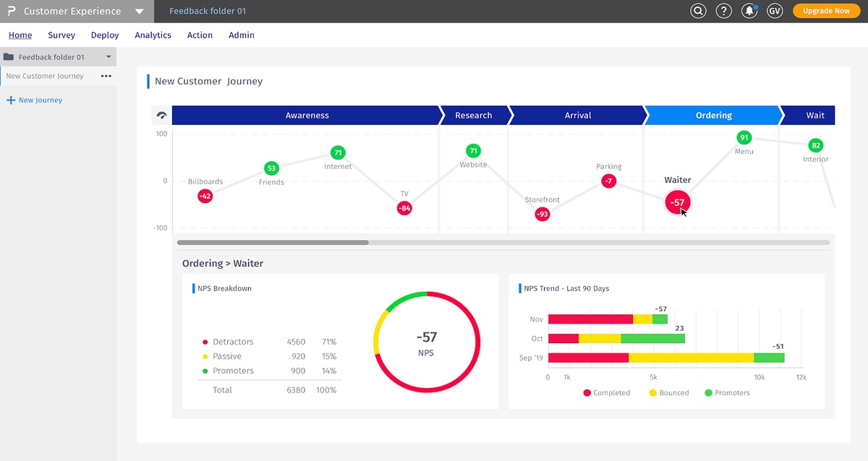Screen dimensions: 868x461
Task: Open the three-dot menu for New Customer Journey
Action: [x=106, y=76]
